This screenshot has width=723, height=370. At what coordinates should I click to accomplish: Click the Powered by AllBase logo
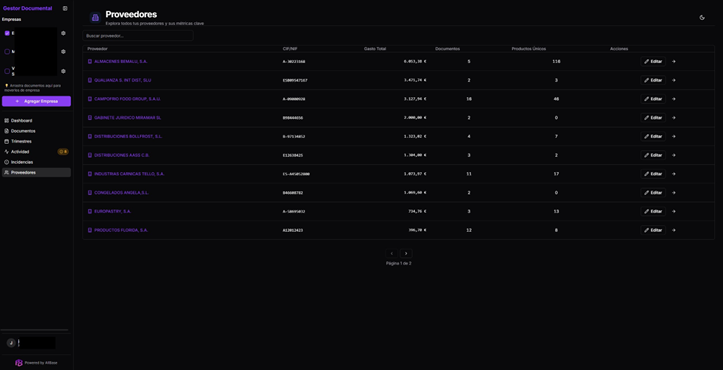tap(18, 363)
